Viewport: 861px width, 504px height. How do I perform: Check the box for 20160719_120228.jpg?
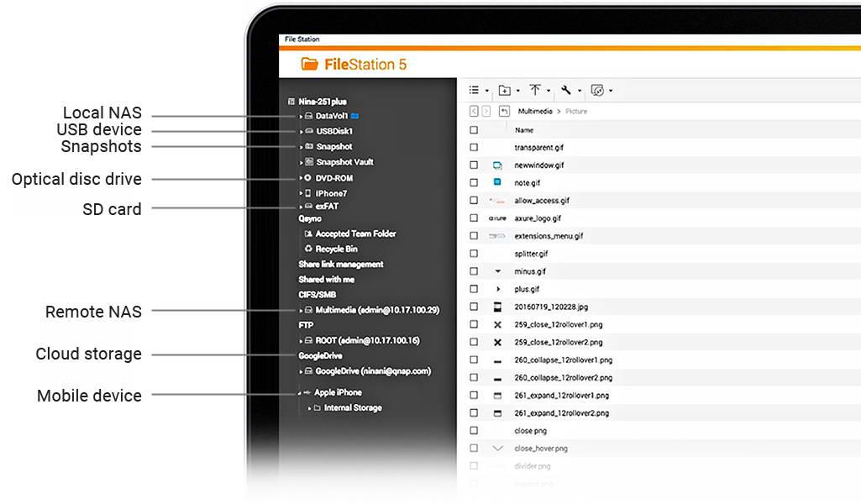tap(474, 307)
